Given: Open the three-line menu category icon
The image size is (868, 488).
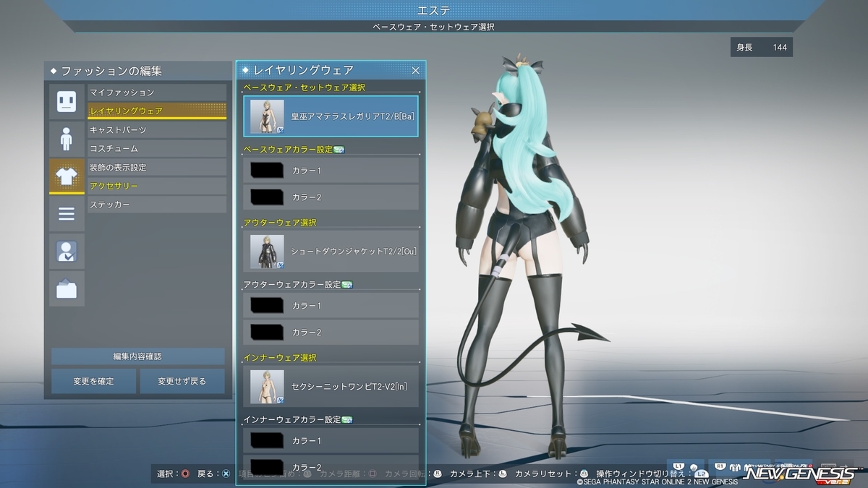Looking at the screenshot, I should coord(67,214).
